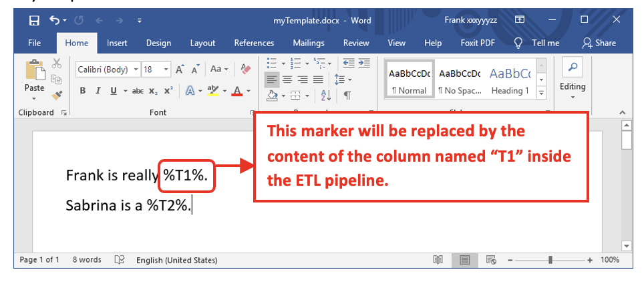Toggle Show/Hide paragraph marks
The height and width of the screenshot is (282, 644).
tap(347, 95)
